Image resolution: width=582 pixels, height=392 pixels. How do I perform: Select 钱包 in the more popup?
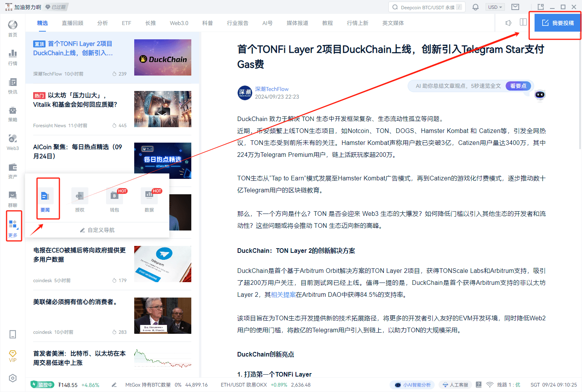pyautogui.click(x=115, y=200)
